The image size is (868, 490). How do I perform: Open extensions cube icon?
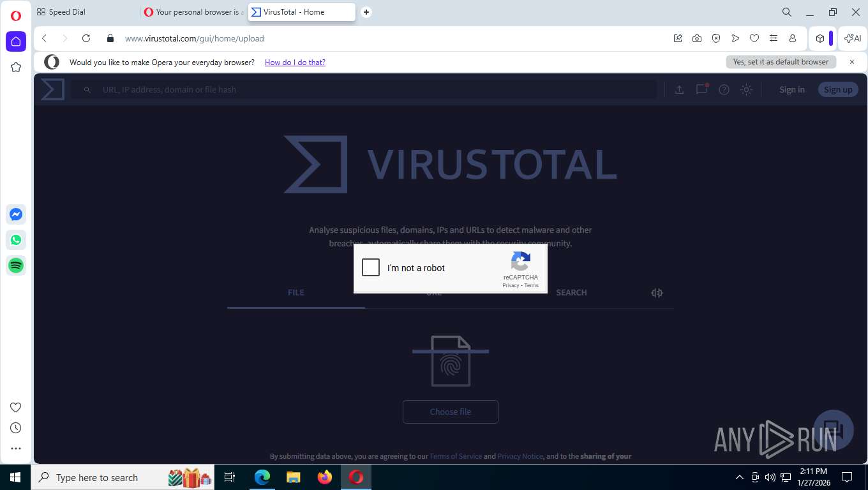[820, 38]
